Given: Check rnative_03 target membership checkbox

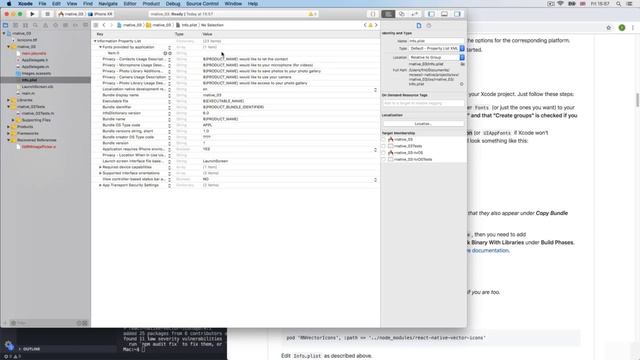Looking at the screenshot, I should pyautogui.click(x=384, y=140).
